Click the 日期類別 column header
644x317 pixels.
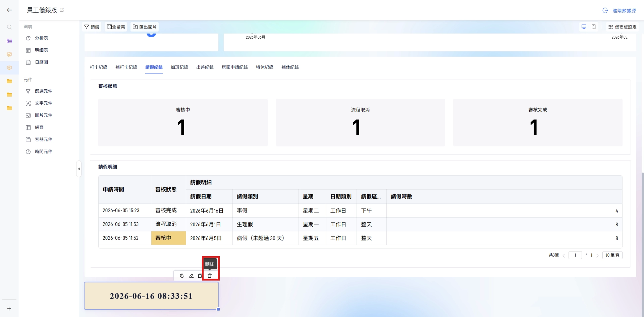click(x=341, y=196)
